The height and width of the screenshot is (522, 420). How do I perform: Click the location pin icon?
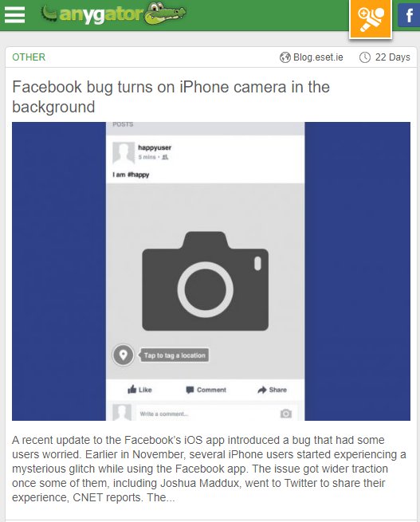coord(124,355)
